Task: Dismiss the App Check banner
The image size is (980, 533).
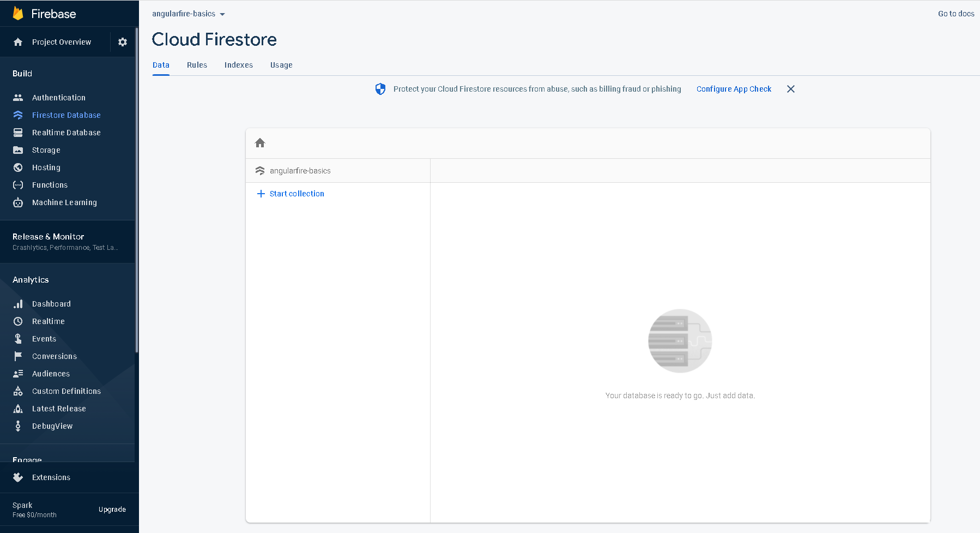Action: coord(791,89)
